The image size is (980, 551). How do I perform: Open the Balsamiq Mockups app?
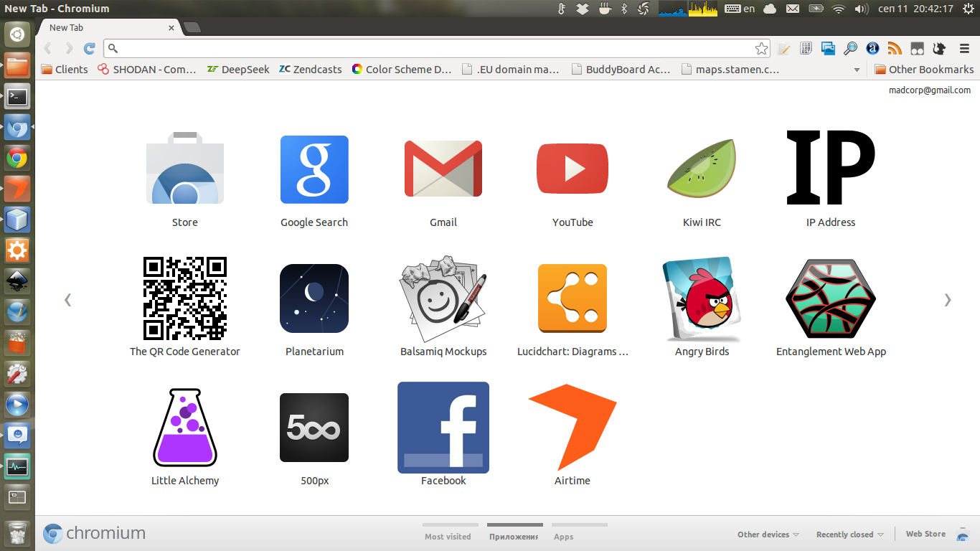point(443,298)
